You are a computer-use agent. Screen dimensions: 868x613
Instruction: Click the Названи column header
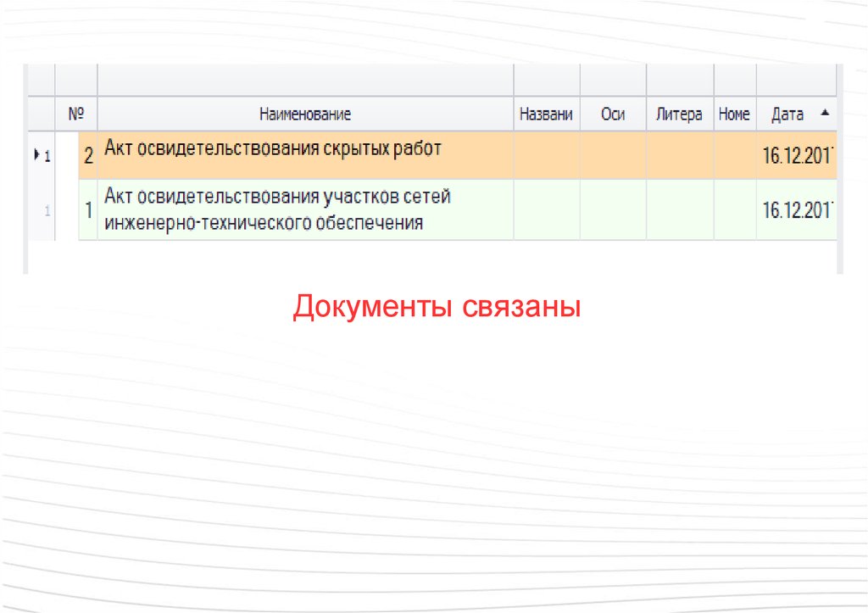[x=546, y=114]
